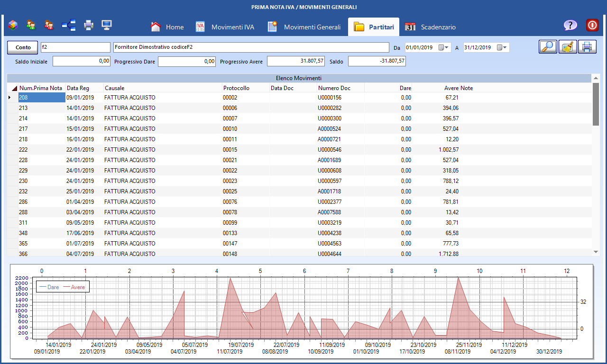This screenshot has height=364, width=607.
Task: Select the red users icon in the toolbar
Action: point(49,25)
